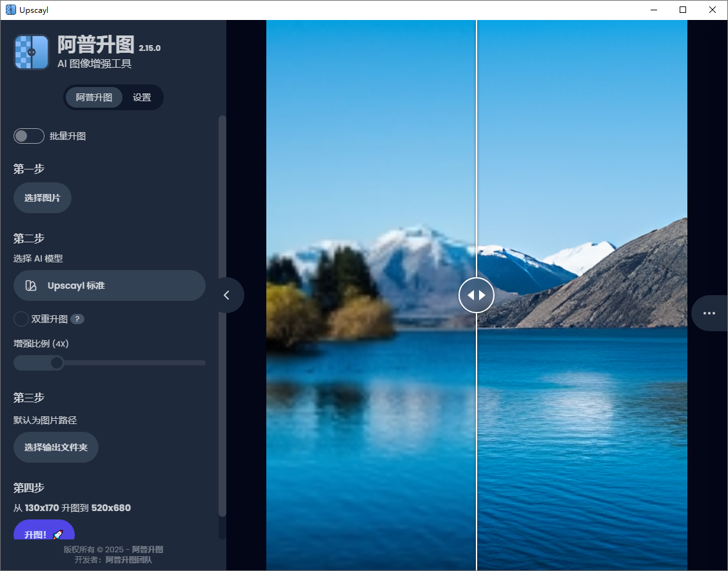Click the 增强比例 slider handle
Viewport: 728px width, 571px height.
[x=57, y=363]
